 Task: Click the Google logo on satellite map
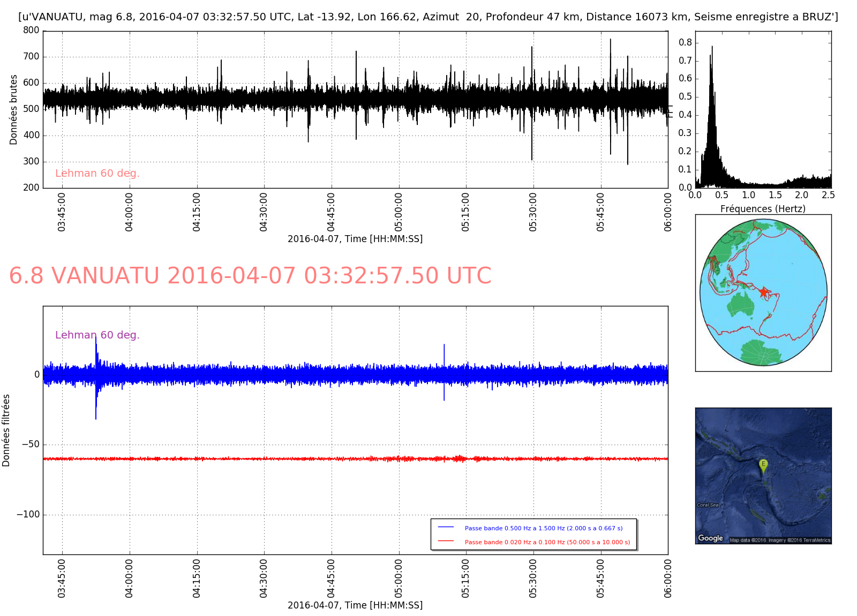pyautogui.click(x=710, y=538)
